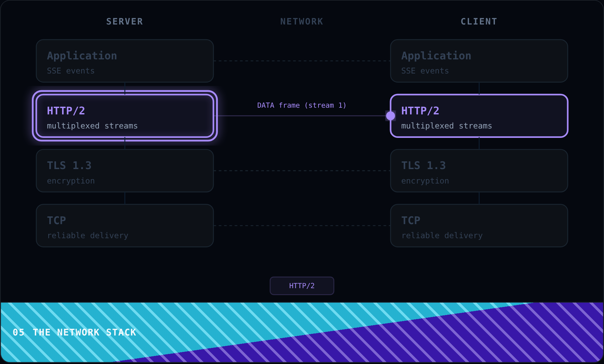Click the SERVER column heading
The width and height of the screenshot is (604, 364).
(x=124, y=21)
